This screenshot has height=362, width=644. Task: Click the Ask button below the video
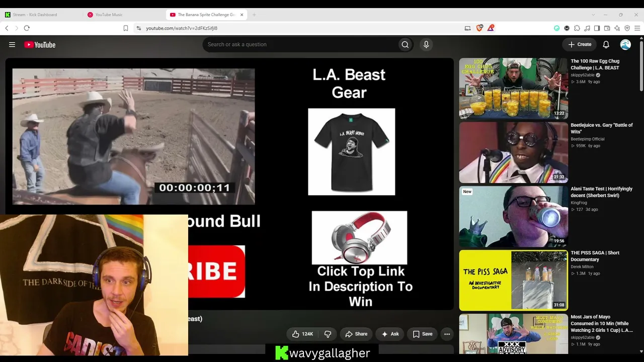(390, 334)
